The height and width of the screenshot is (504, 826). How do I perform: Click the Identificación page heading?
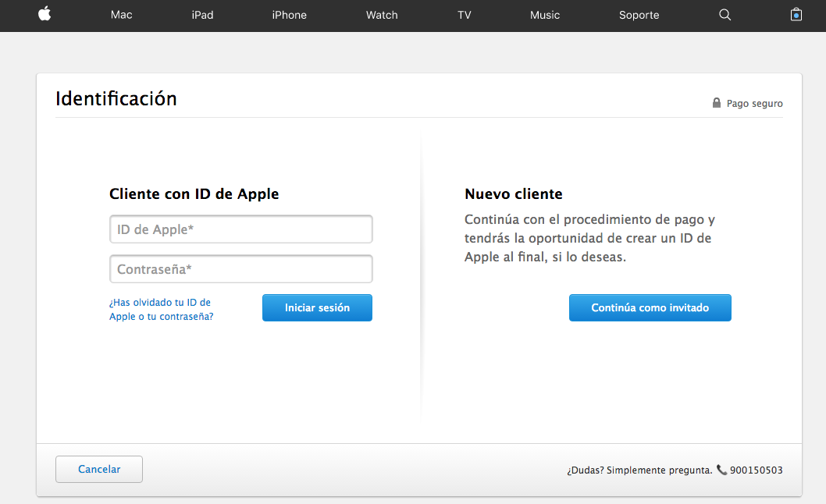(x=116, y=99)
